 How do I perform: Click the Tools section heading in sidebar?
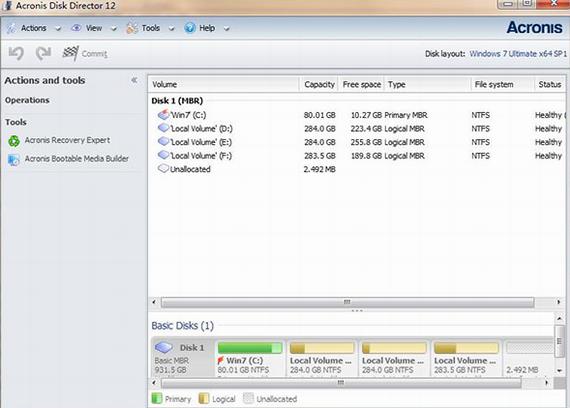[16, 122]
